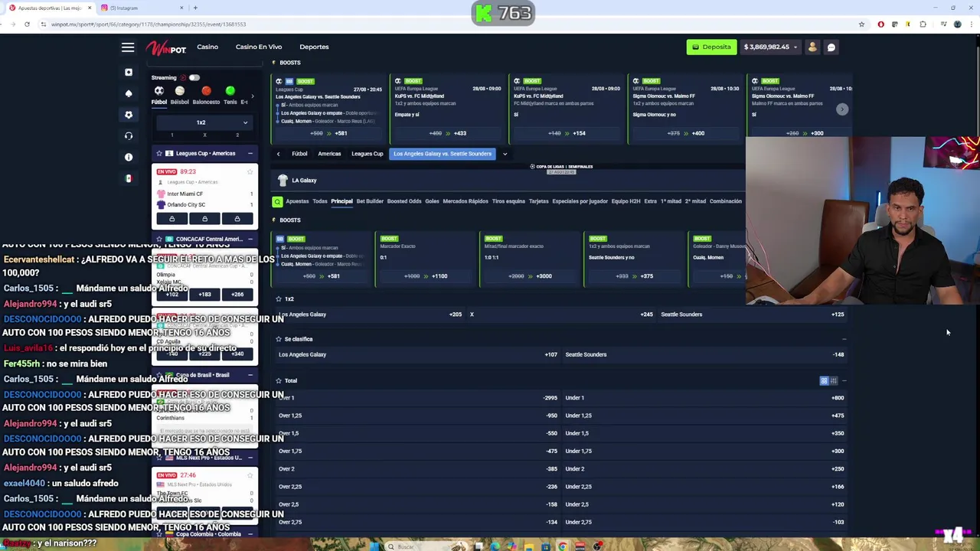Favorite the 1x2 market star

pos(279,299)
